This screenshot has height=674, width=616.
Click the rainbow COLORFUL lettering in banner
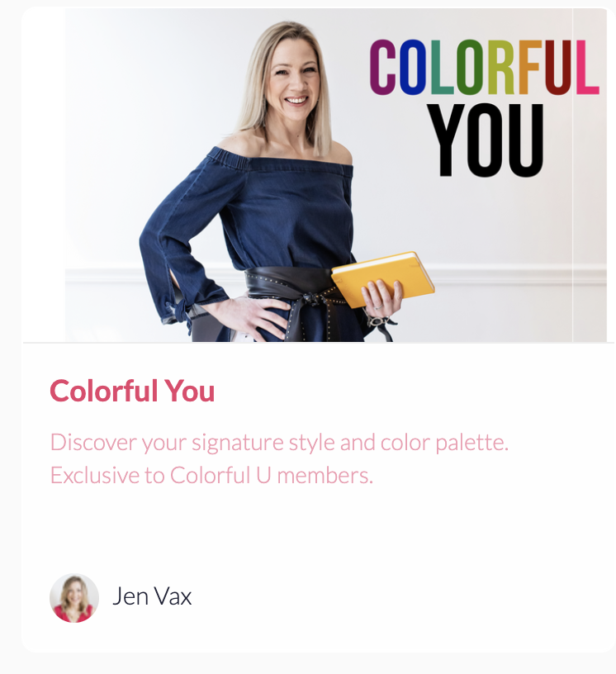[x=485, y=68]
